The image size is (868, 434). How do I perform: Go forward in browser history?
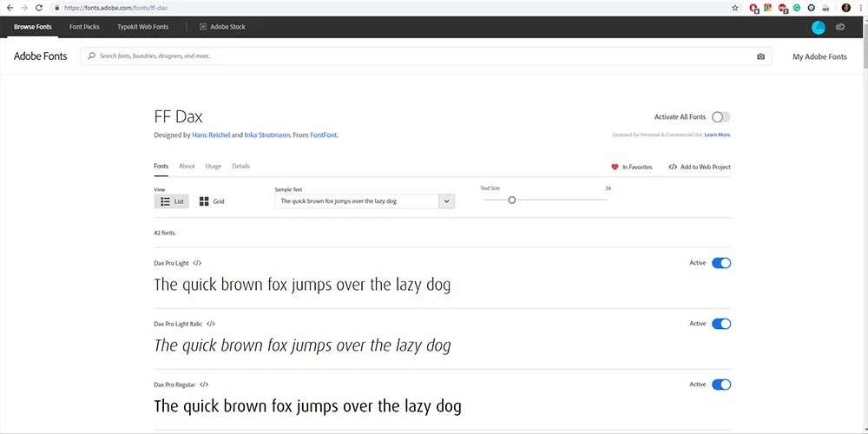23,8
